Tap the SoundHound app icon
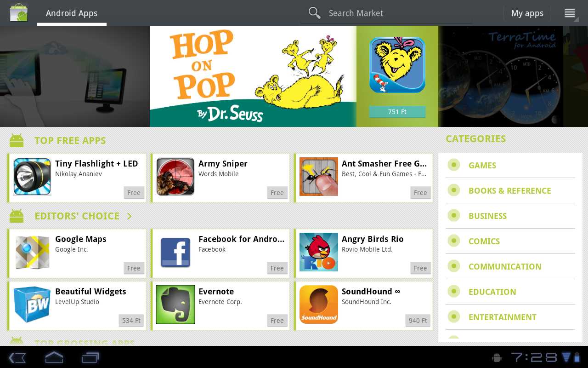The width and height of the screenshot is (588, 368). 319,305
